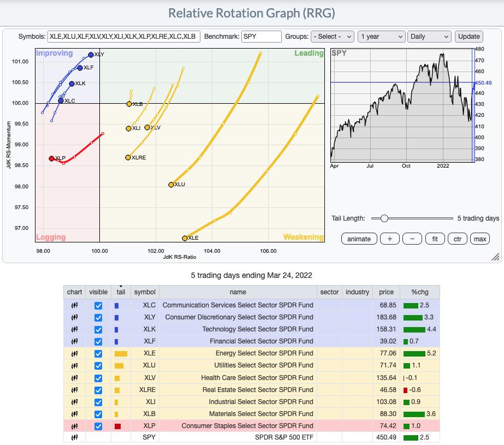The width and height of the screenshot is (504, 445).
Task: Select the XLU point on the graph
Action: (x=171, y=185)
